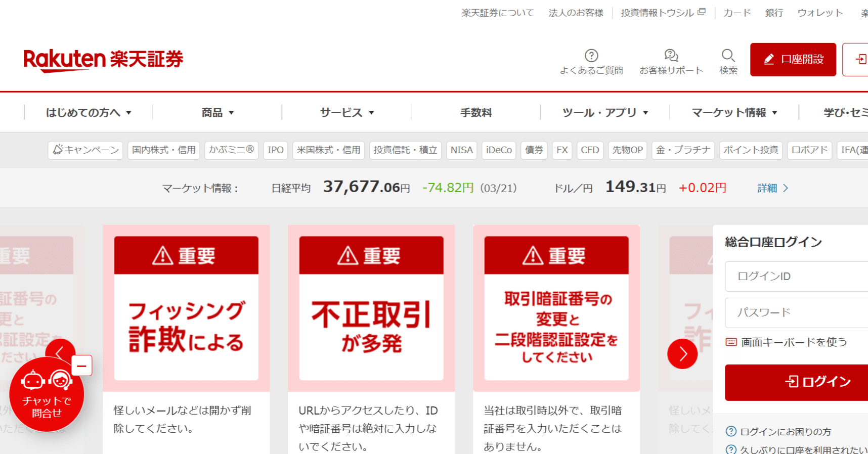Open 手数料 menu item
Screen dimensions: 868x454
476,112
